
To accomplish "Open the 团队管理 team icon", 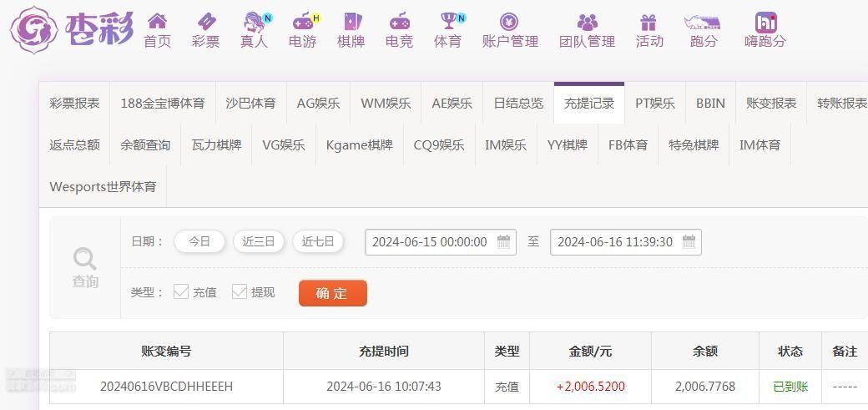I will click(x=587, y=22).
